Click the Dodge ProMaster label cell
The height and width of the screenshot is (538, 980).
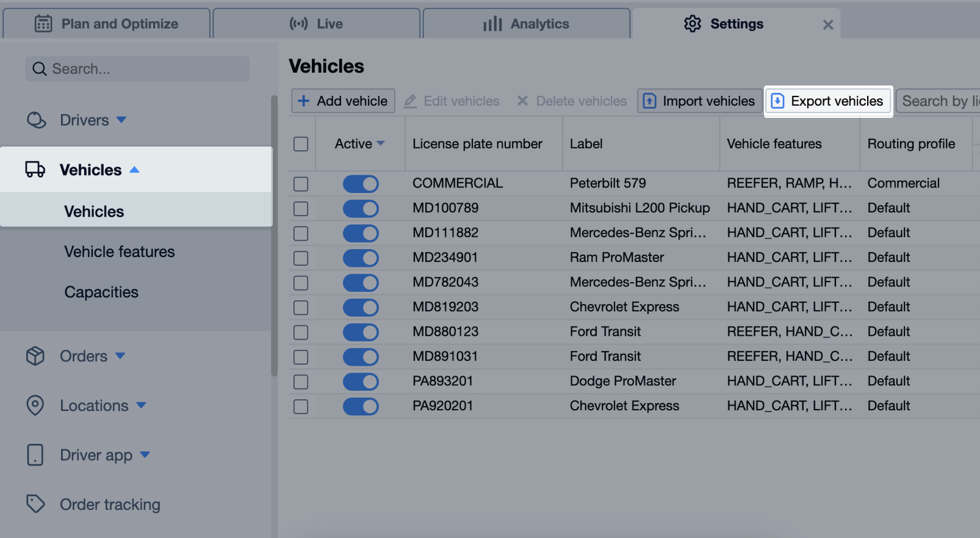[x=622, y=381]
